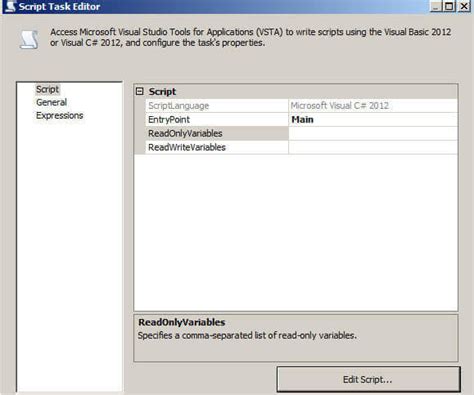Image resolution: width=474 pixels, height=395 pixels.
Task: Close the Script Task Editor window
Action: click(x=464, y=6)
